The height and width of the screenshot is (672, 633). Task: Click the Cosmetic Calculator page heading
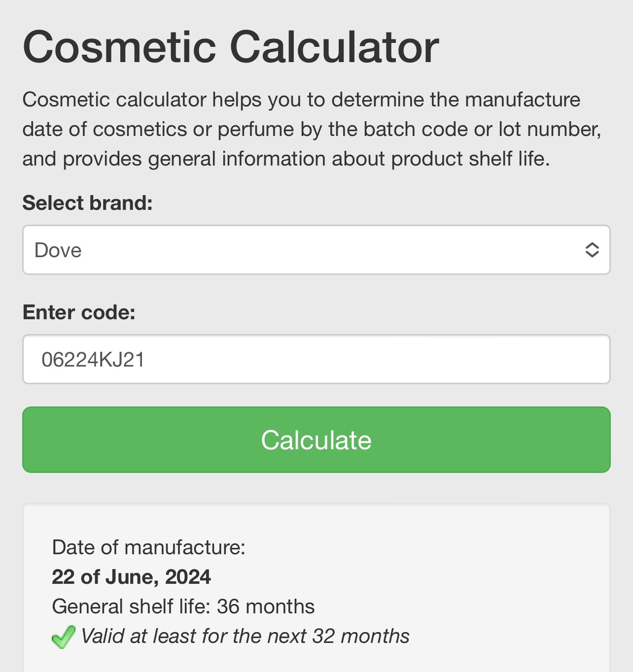point(231,47)
